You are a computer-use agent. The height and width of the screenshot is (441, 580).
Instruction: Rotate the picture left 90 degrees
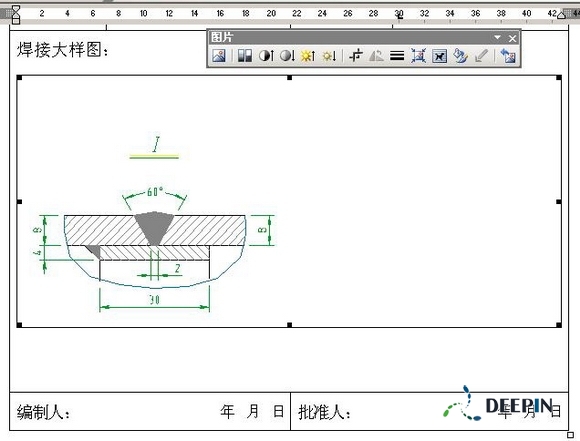pos(377,56)
